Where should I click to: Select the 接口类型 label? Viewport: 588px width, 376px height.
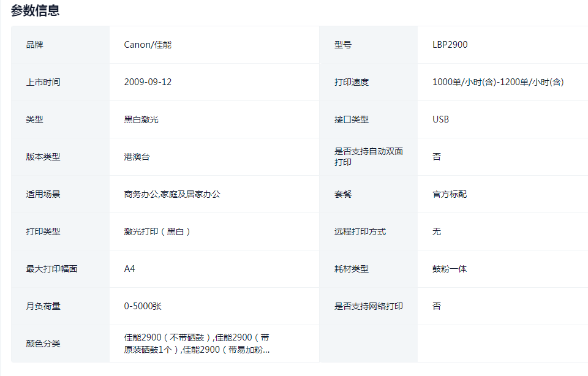[352, 119]
